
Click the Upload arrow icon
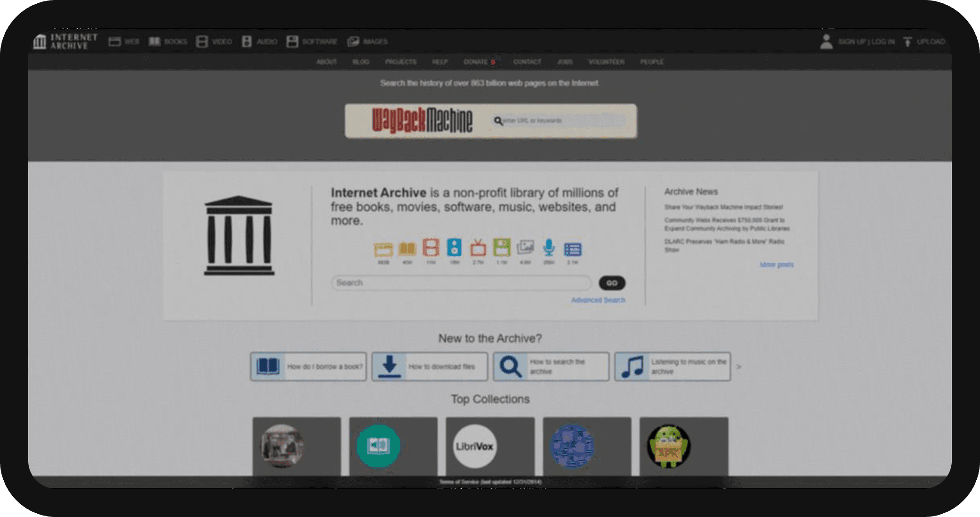coord(908,41)
